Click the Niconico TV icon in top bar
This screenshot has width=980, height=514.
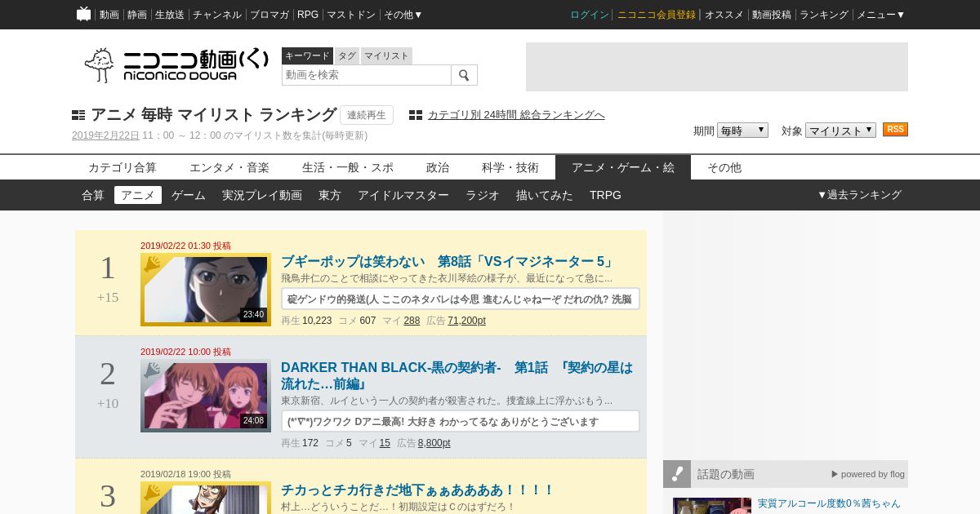[x=83, y=14]
